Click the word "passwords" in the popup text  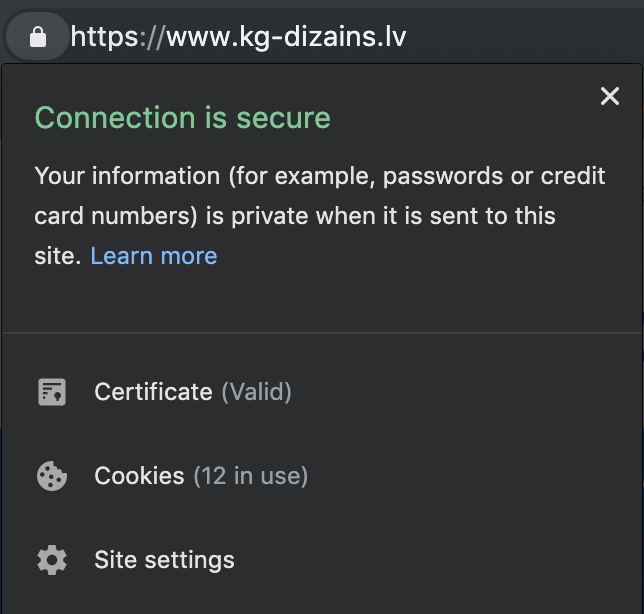tap(443, 177)
